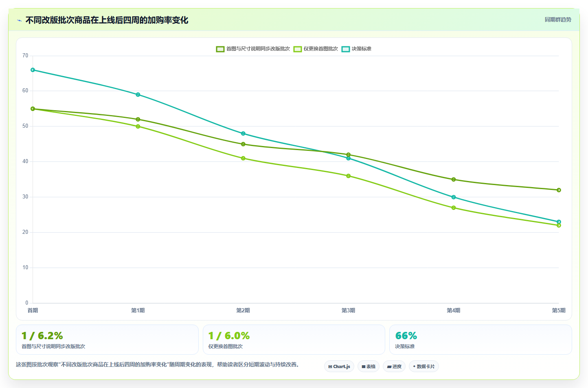Click the teal 决策标准 point at 首期
The width and height of the screenshot is (588, 388).
[33, 70]
